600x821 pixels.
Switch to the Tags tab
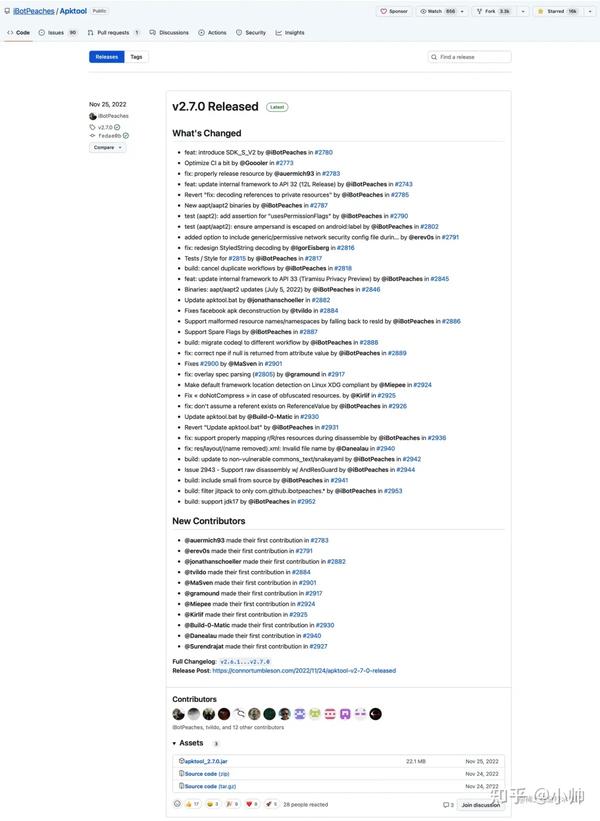click(136, 57)
